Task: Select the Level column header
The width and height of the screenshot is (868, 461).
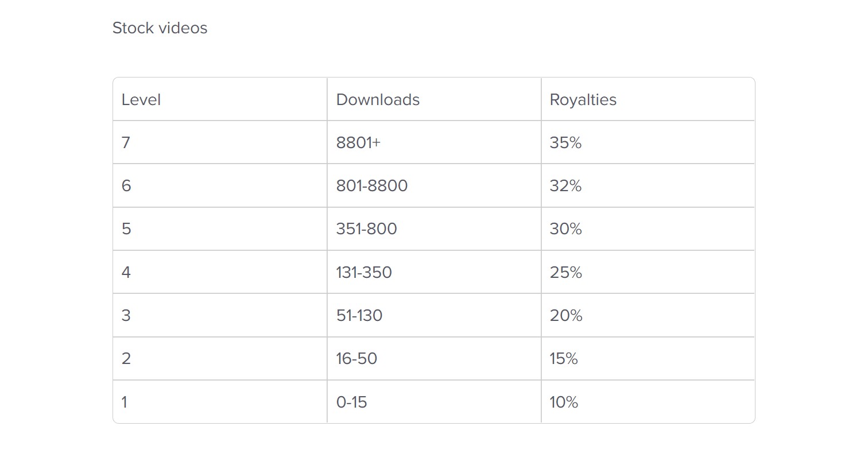Action: point(141,100)
